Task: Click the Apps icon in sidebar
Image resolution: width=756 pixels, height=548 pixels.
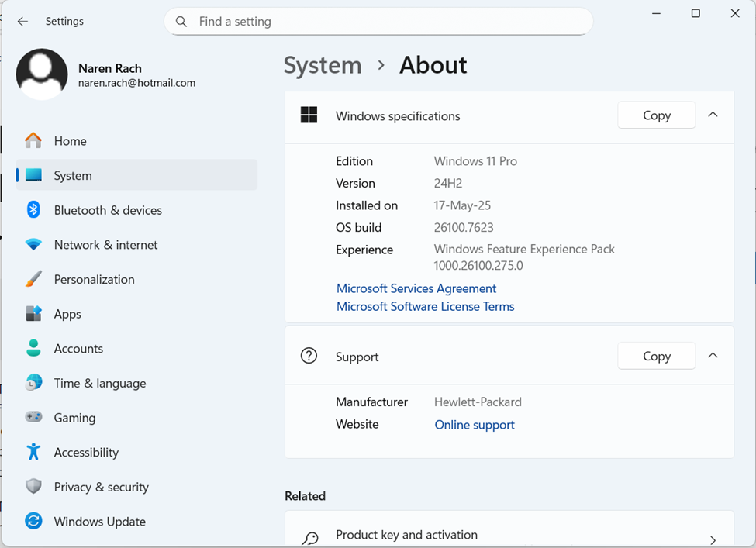Action: pyautogui.click(x=33, y=314)
